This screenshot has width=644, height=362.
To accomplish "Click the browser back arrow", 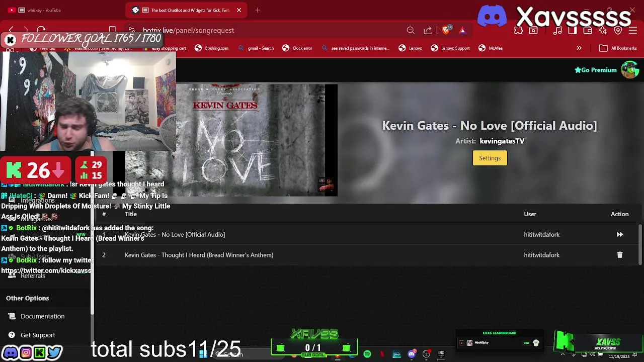I will [11, 30].
